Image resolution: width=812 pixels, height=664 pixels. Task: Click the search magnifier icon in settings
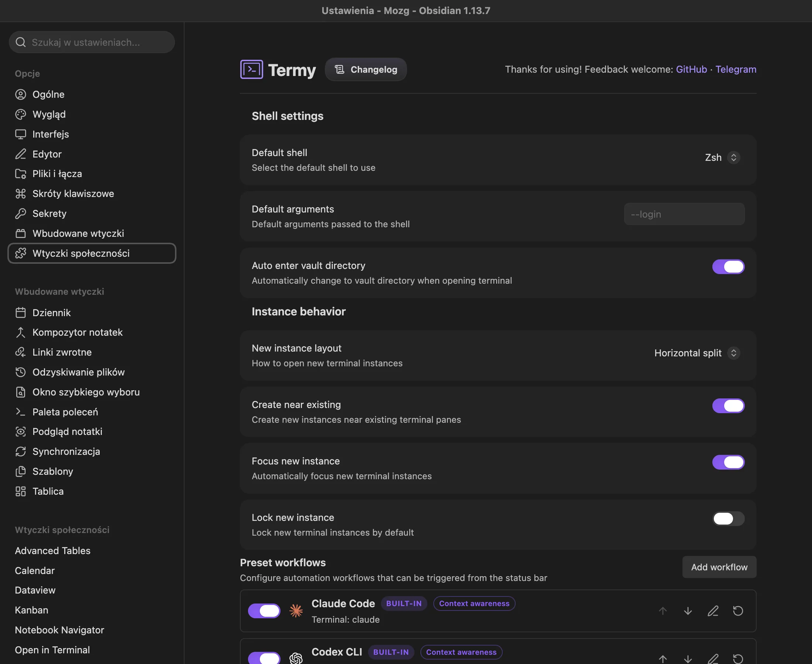click(x=21, y=42)
